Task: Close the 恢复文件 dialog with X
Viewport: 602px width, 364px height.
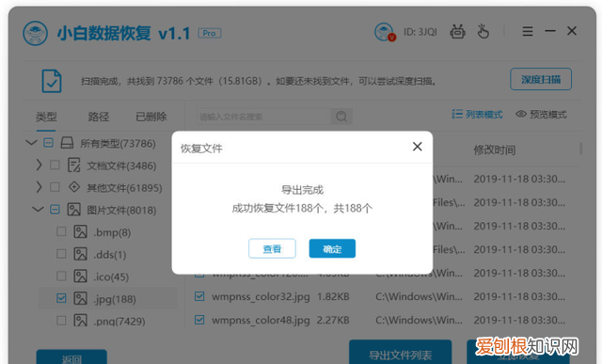Action: pos(418,147)
